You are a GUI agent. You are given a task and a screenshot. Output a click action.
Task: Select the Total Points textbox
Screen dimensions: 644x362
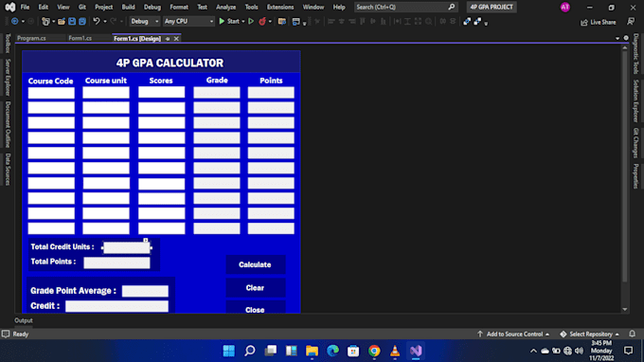[x=116, y=263]
